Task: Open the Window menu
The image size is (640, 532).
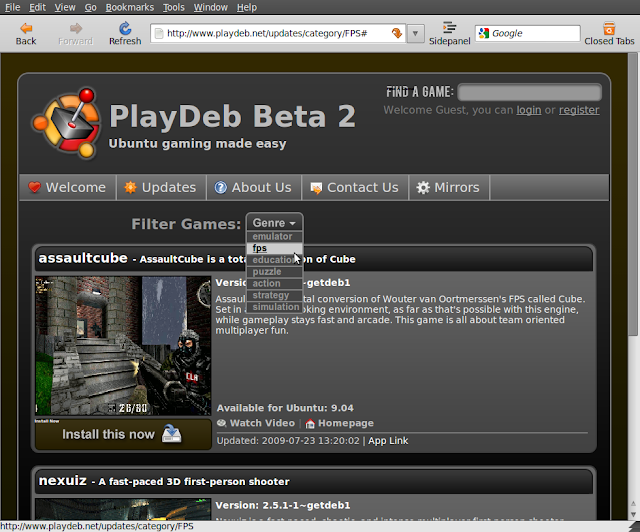Action: tap(211, 7)
